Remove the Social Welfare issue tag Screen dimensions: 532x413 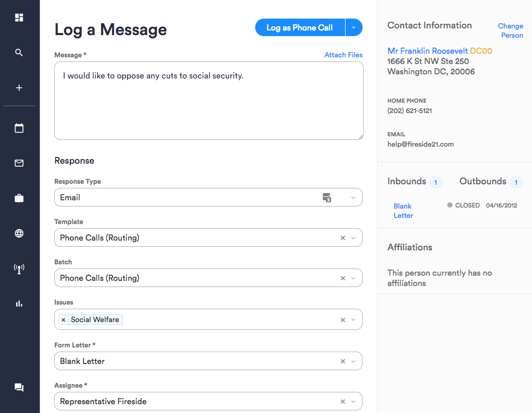64,320
